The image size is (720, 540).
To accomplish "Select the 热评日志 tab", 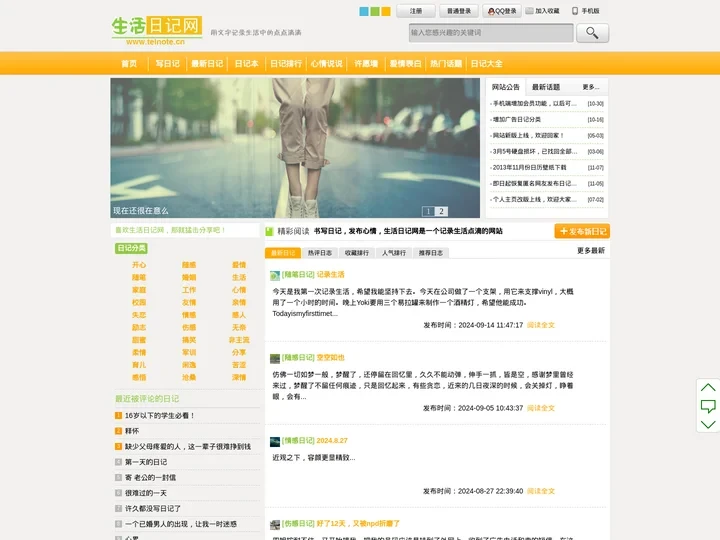I will [320, 253].
